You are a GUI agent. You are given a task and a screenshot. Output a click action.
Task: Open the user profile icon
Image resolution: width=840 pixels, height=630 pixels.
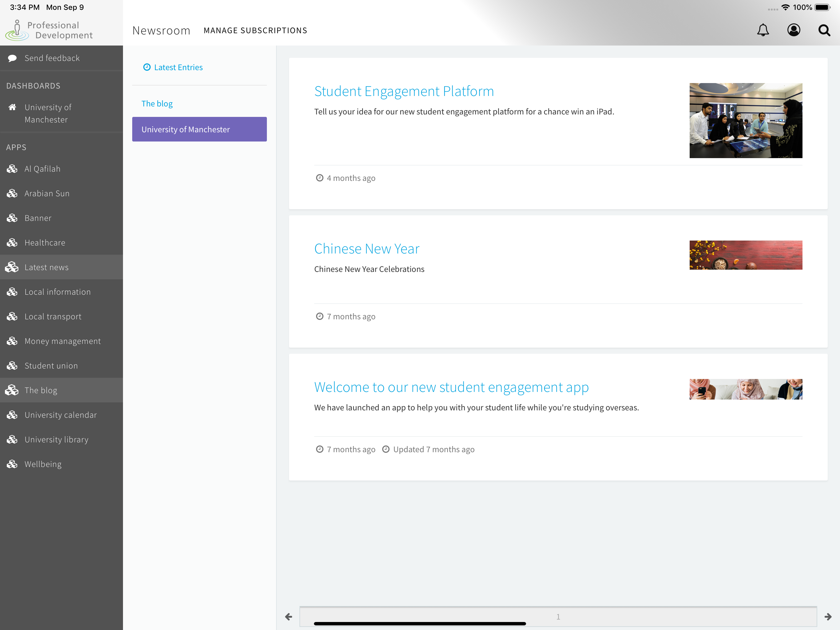pyautogui.click(x=794, y=30)
